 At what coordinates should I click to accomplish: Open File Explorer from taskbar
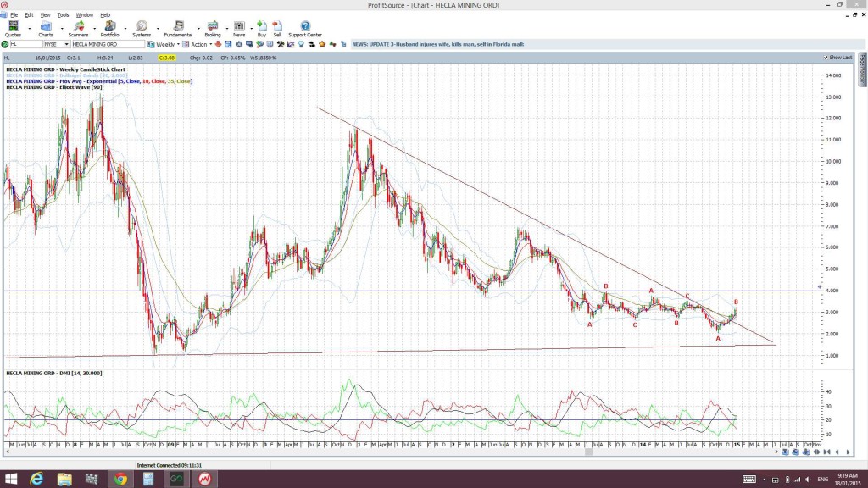click(64, 480)
